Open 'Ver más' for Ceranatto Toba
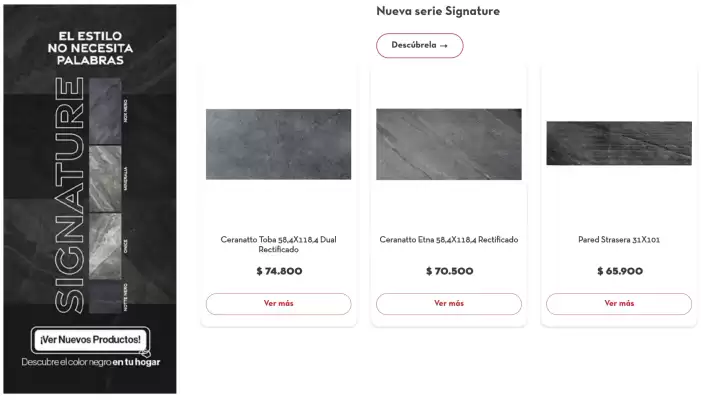This screenshot has height=400, width=701. pos(278,303)
